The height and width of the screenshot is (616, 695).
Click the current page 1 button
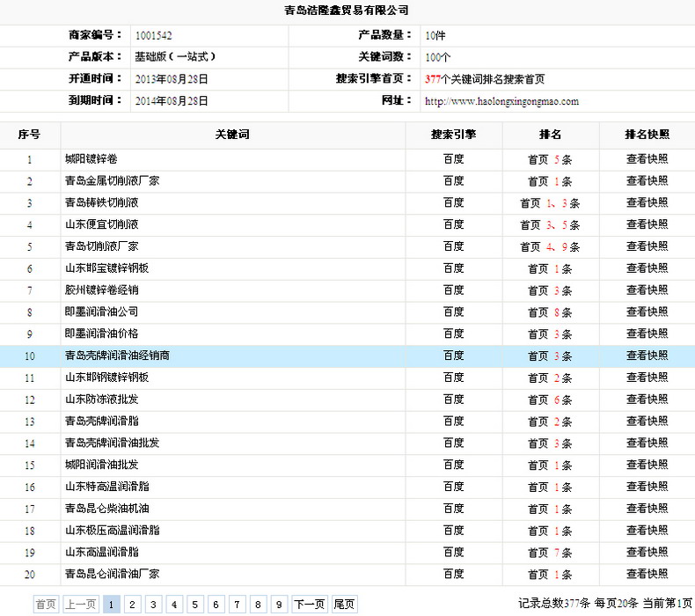pyautogui.click(x=111, y=605)
